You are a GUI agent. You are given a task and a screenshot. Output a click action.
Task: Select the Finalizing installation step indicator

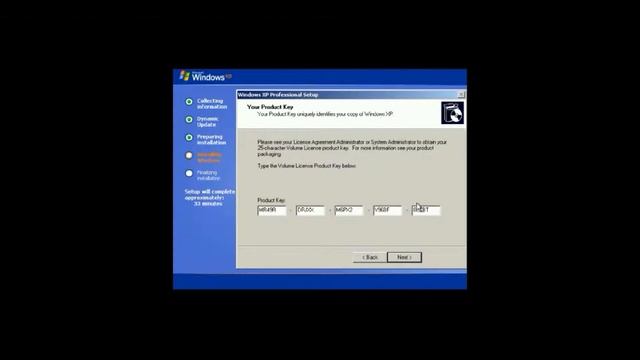[189, 173]
